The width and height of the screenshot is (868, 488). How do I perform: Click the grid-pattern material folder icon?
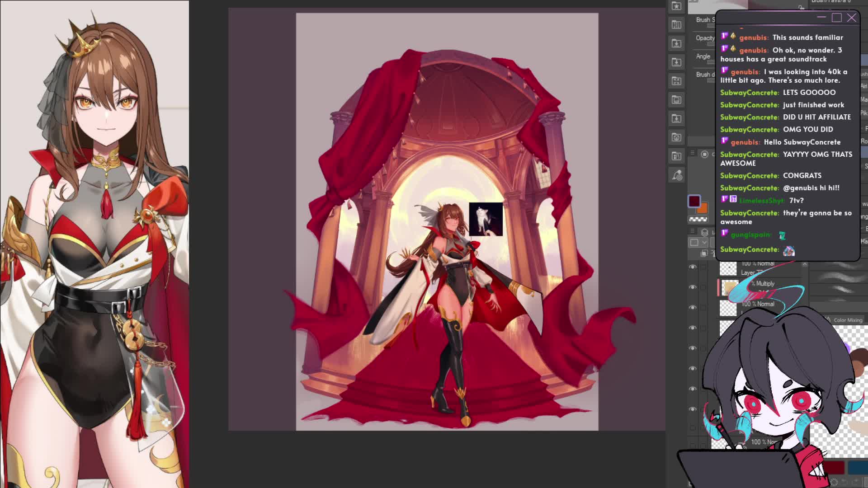(676, 24)
